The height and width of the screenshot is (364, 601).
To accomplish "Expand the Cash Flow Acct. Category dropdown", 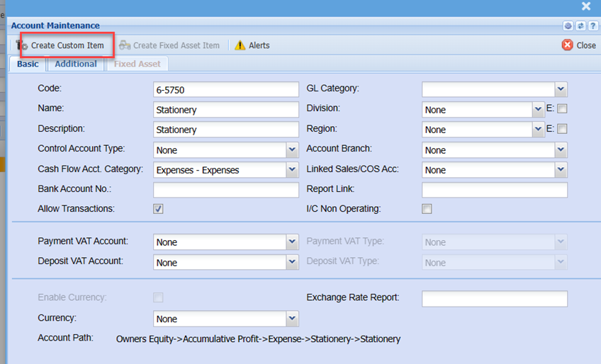I will tap(292, 170).
